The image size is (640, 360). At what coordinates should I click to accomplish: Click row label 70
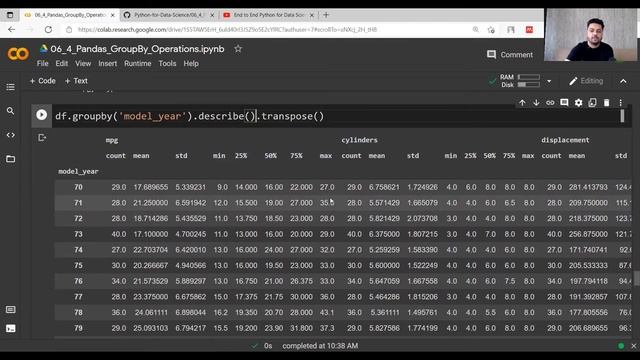click(x=78, y=187)
